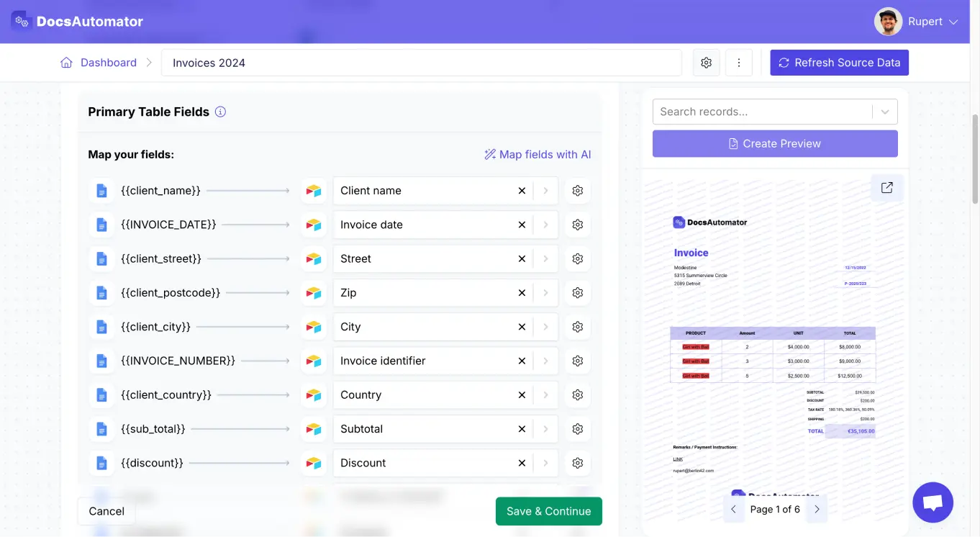Click the Airtable icon next to Client name
Image resolution: width=980 pixels, height=537 pixels.
(x=314, y=190)
